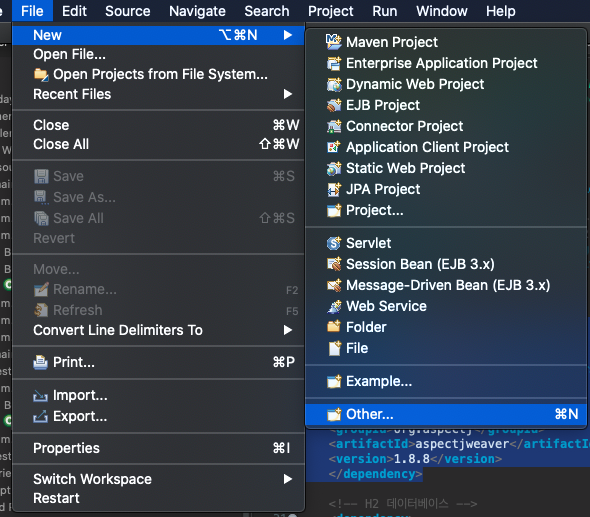Create a new Dynamic Web Project
The image size is (590, 517).
pos(446,84)
